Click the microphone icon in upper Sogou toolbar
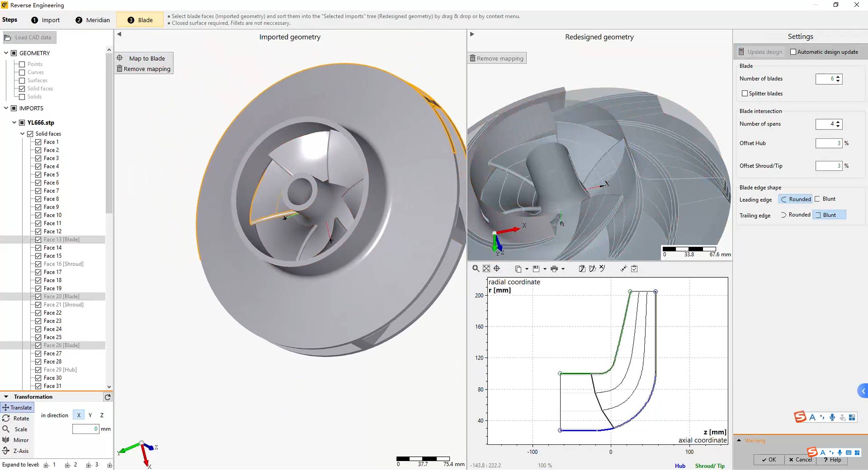Image resolution: width=868 pixels, height=470 pixels. click(832, 417)
